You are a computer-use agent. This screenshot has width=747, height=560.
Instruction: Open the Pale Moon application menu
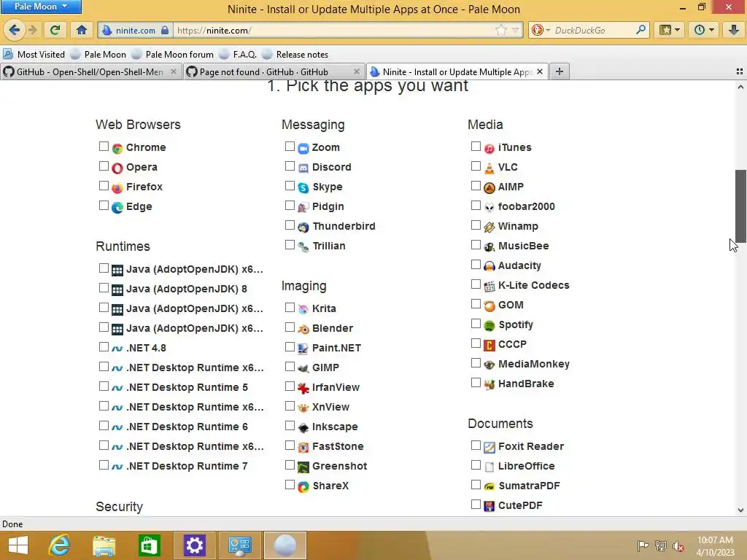pos(41,7)
